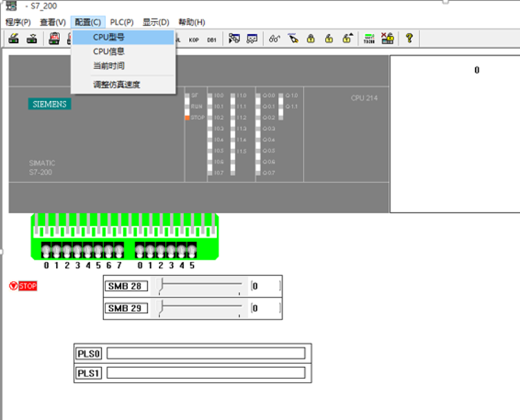This screenshot has height=420, width=520.
Task: Choose 调整仿真速度 menu entry
Action: (123, 85)
